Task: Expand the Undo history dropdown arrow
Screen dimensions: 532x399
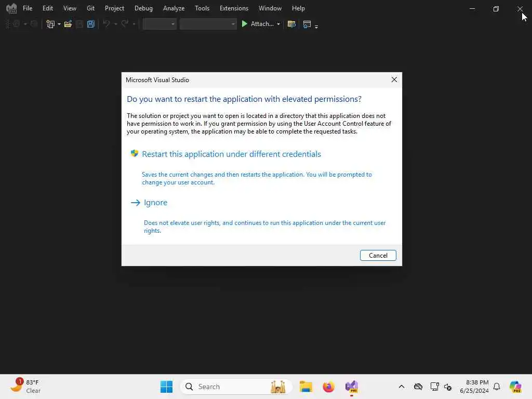Action: click(x=115, y=24)
